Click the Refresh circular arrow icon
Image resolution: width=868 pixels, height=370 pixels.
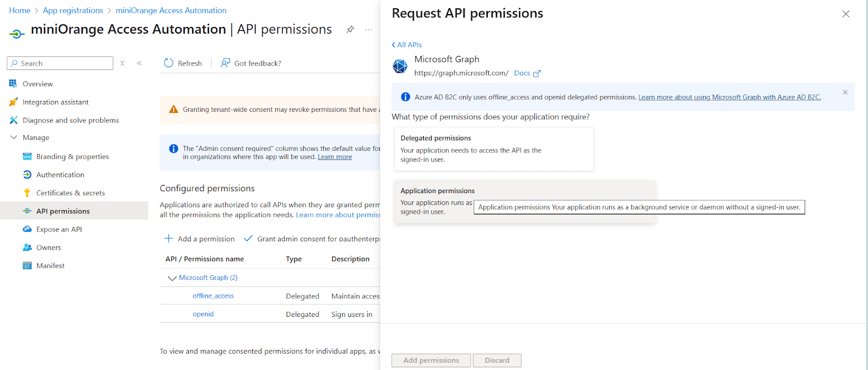point(169,63)
